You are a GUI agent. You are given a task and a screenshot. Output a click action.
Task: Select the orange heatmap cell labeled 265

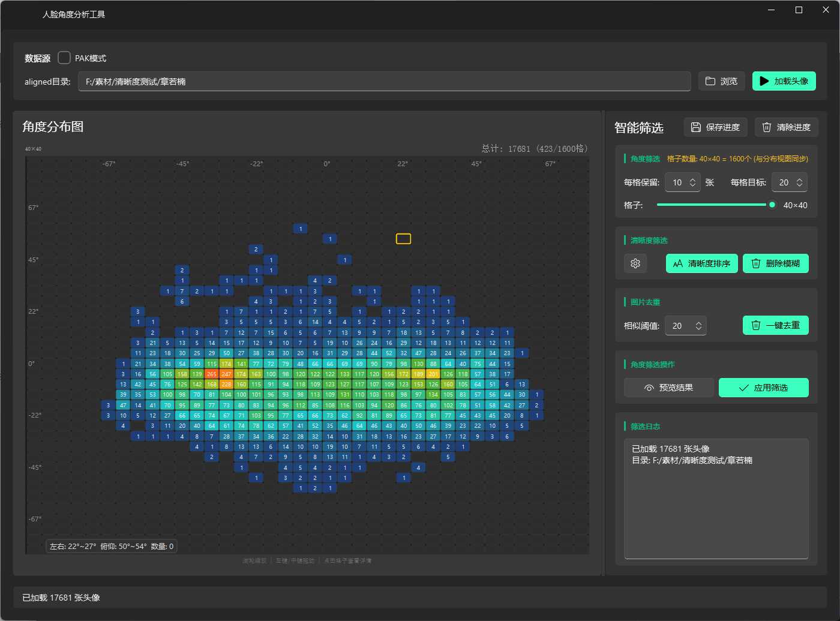(212, 374)
